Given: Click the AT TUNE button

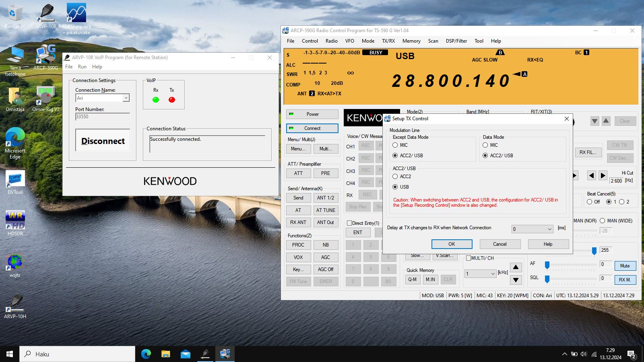Looking at the screenshot, I should pos(326,210).
